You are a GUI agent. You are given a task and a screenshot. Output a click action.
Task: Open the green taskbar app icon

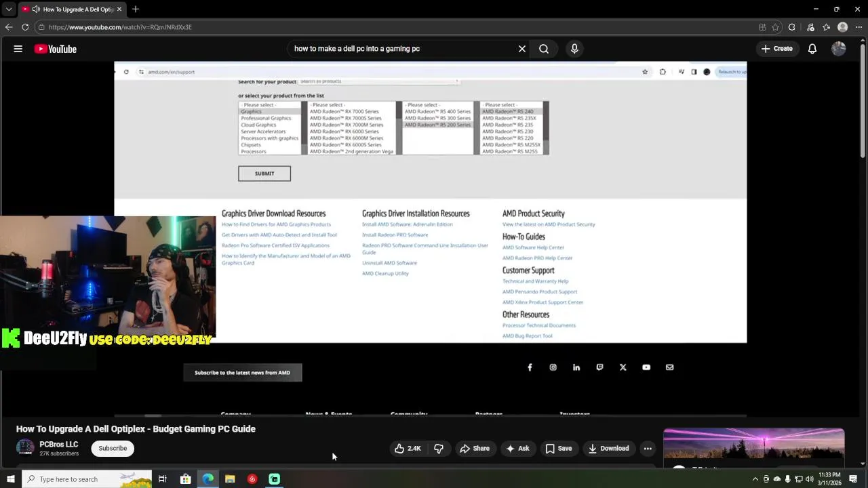tap(275, 479)
